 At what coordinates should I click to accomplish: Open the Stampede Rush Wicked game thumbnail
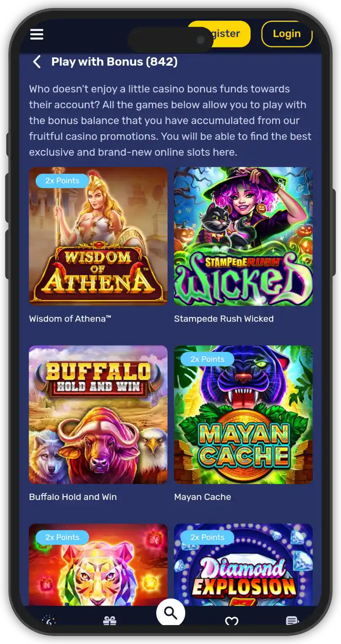pyautogui.click(x=243, y=236)
